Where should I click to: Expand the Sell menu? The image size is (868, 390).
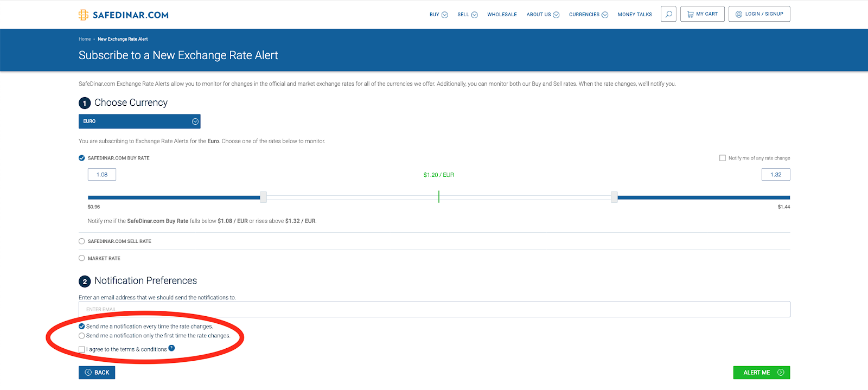pos(467,15)
